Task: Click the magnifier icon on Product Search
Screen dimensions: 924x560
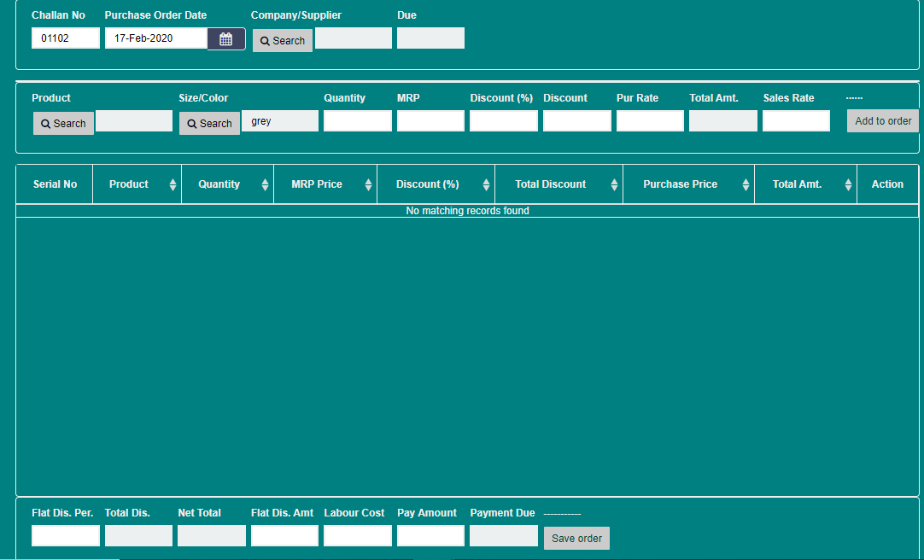Action: 45,125
